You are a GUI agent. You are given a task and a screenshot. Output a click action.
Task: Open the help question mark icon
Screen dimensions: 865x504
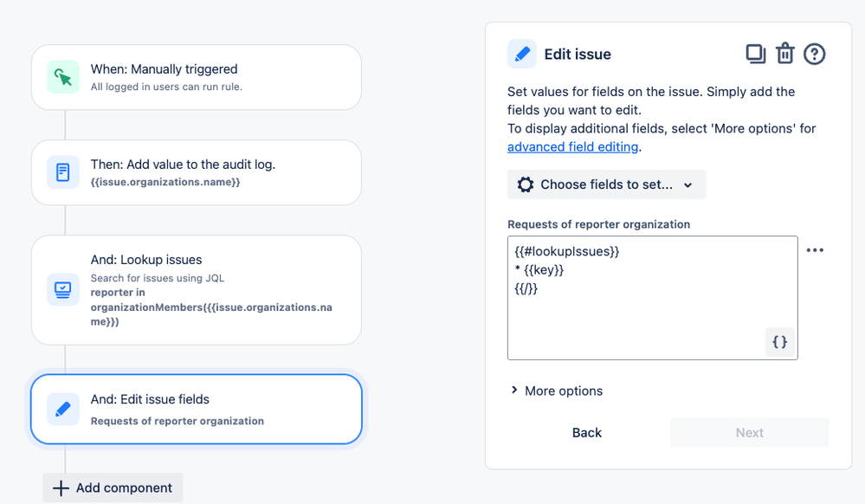tap(814, 54)
